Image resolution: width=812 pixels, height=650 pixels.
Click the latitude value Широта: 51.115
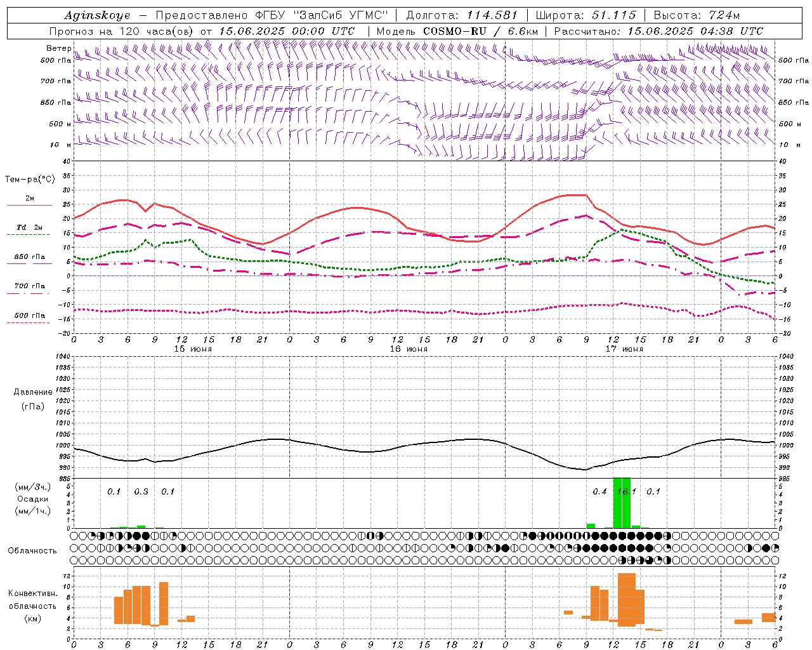(586, 15)
